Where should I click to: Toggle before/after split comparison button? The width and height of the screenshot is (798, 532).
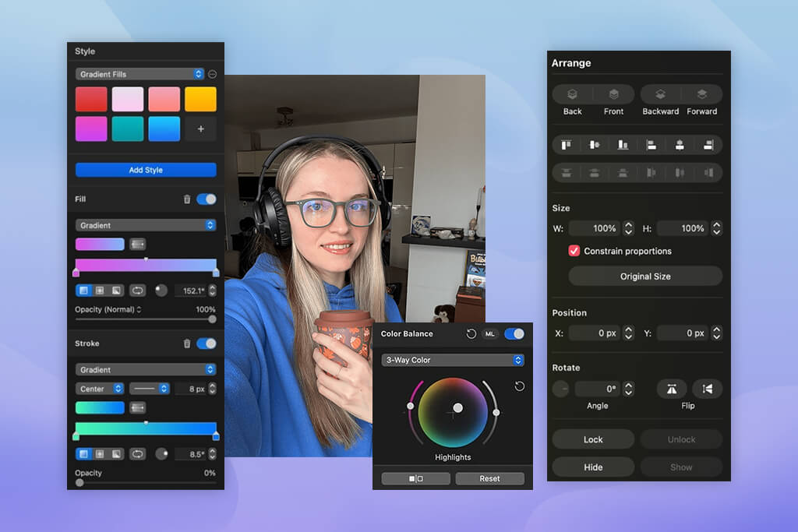pyautogui.click(x=416, y=478)
